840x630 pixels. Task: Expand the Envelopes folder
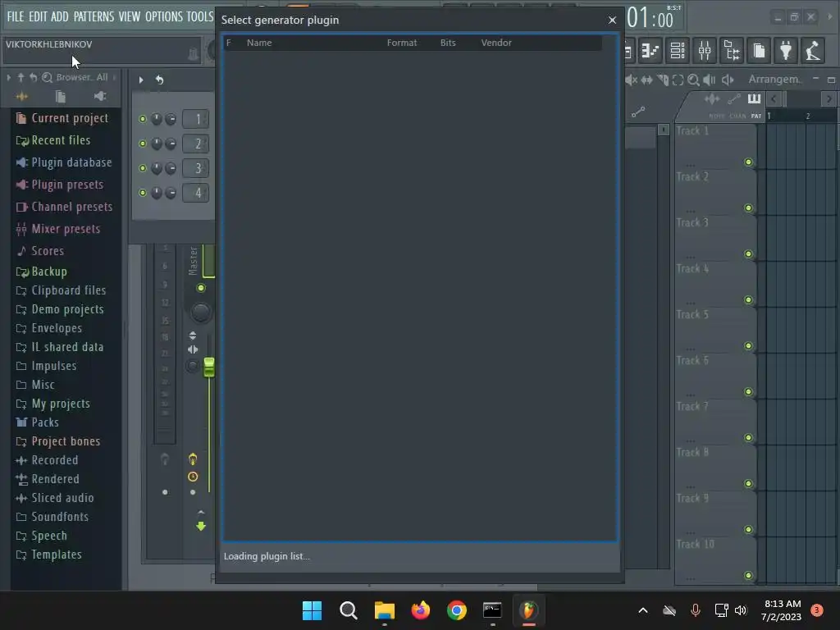49,328
